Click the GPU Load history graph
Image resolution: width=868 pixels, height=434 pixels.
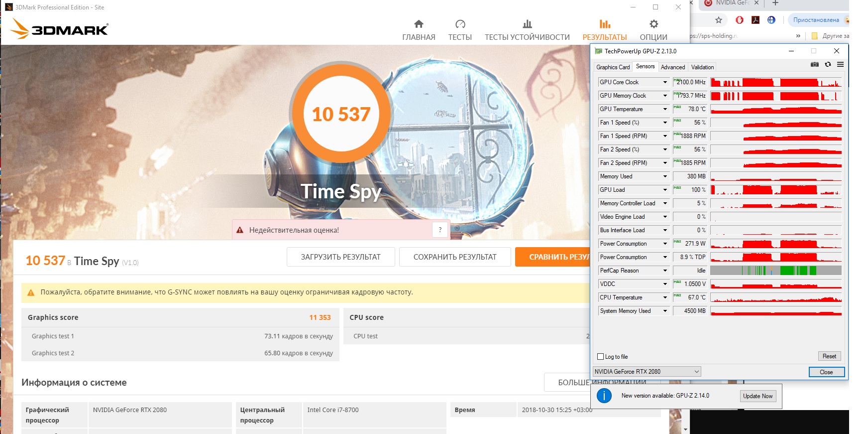click(776, 190)
